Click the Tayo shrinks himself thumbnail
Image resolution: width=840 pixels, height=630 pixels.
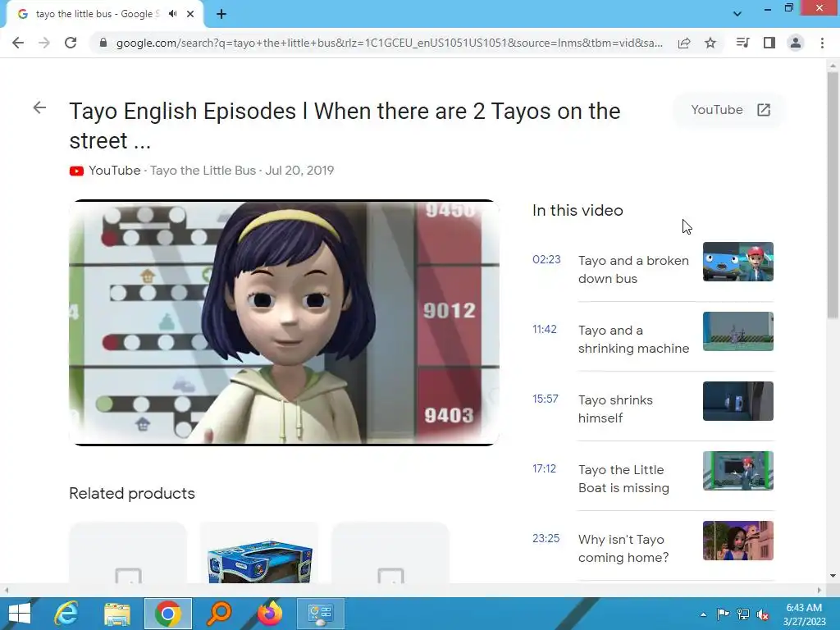pyautogui.click(x=738, y=400)
